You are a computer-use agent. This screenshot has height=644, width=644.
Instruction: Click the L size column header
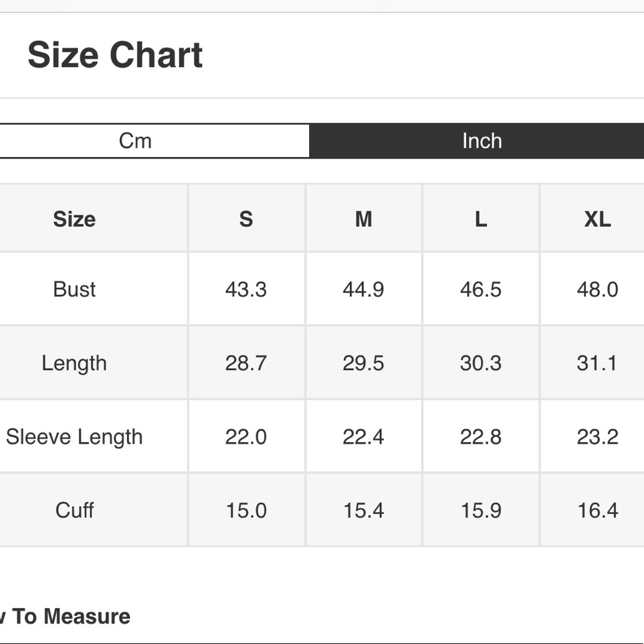tap(480, 219)
